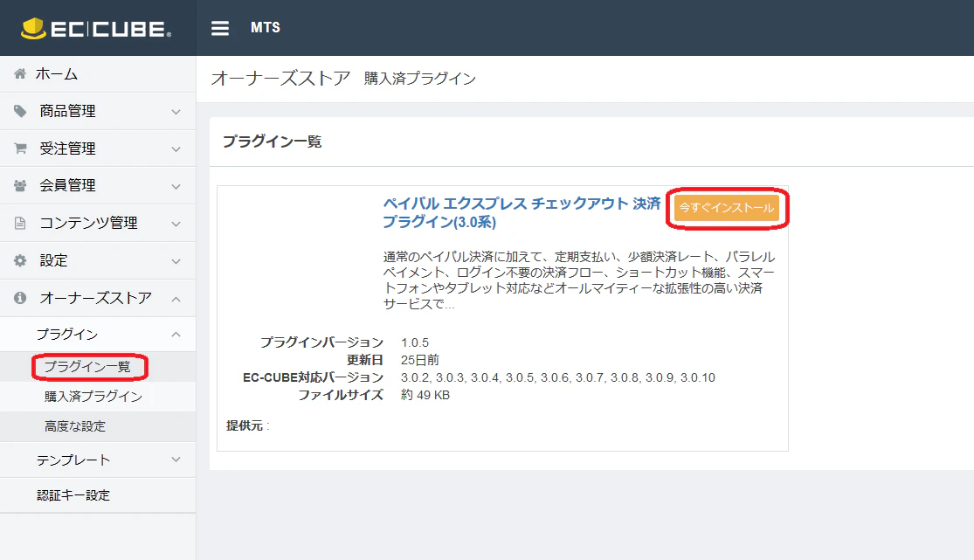Click the home icon beside ホーム
The width and height of the screenshot is (974, 560).
tap(20, 74)
